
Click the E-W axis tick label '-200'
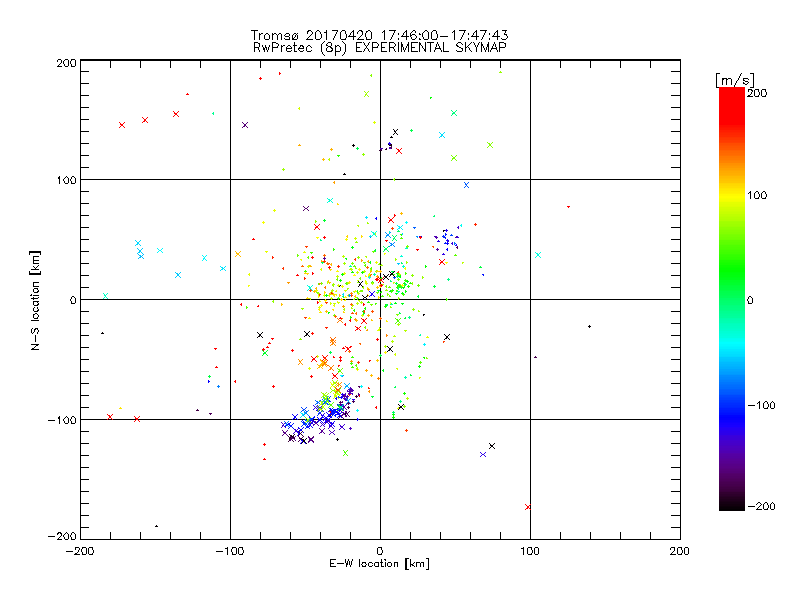(x=80, y=551)
